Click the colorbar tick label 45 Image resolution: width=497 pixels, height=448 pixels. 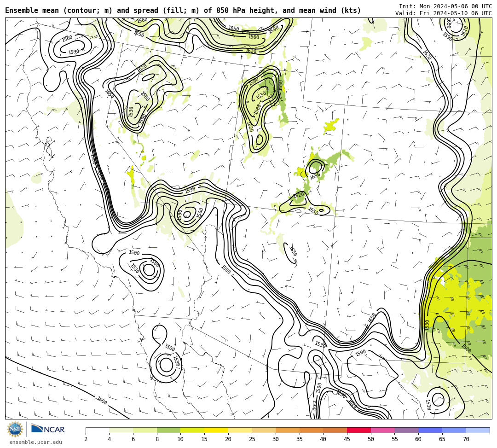pos(347,439)
